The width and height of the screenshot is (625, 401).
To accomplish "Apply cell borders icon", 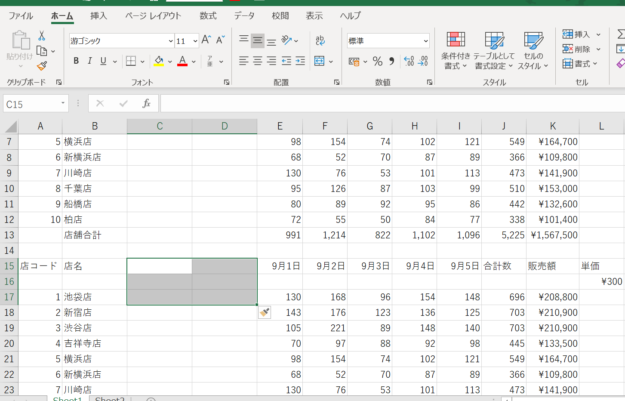I will pos(131,61).
